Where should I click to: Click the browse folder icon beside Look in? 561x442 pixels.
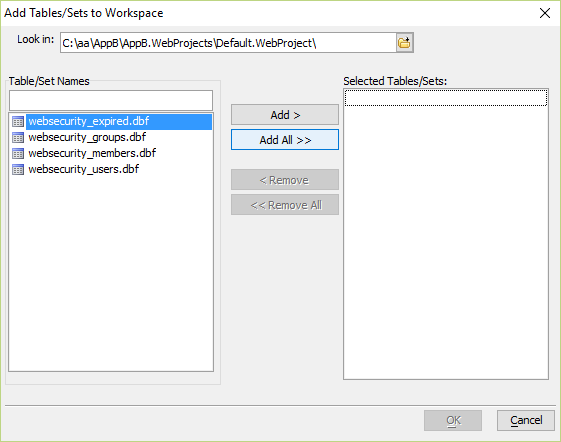pos(405,43)
